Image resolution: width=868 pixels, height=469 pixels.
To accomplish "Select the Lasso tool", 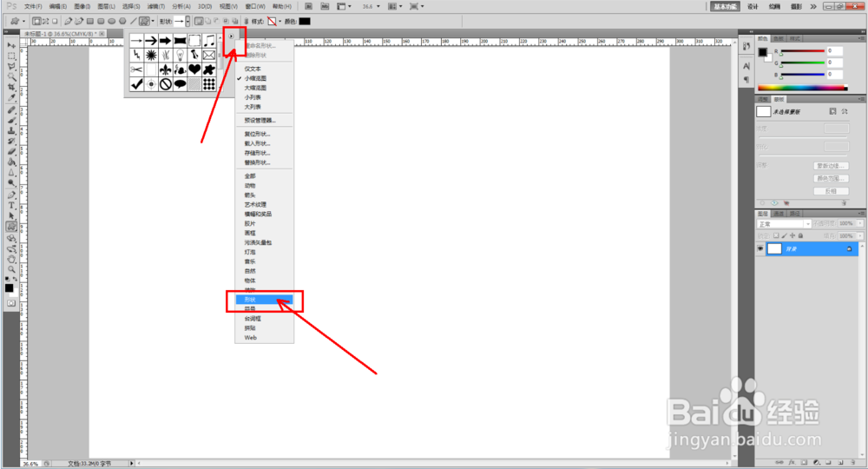I will 11,67.
